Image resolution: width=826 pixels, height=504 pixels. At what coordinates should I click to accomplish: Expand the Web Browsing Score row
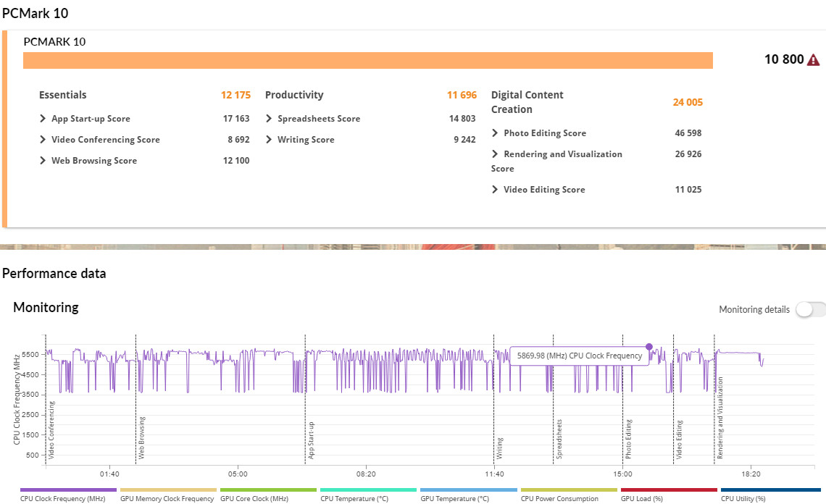click(43, 161)
